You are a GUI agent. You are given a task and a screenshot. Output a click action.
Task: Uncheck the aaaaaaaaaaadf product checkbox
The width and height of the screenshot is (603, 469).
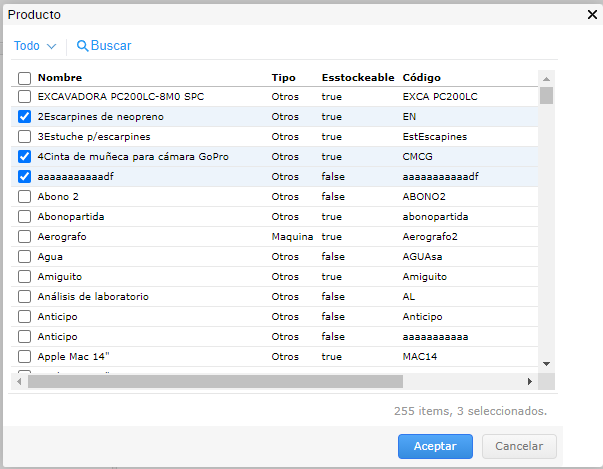pos(24,177)
